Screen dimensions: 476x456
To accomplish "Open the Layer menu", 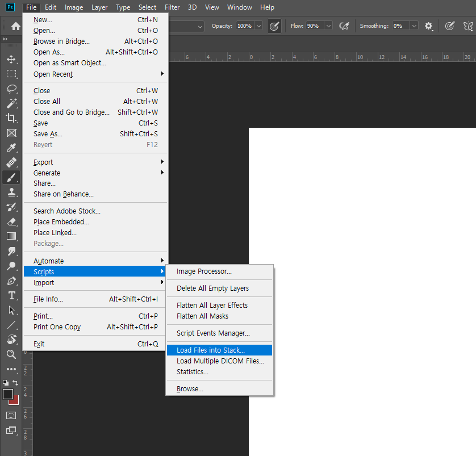I will (99, 7).
